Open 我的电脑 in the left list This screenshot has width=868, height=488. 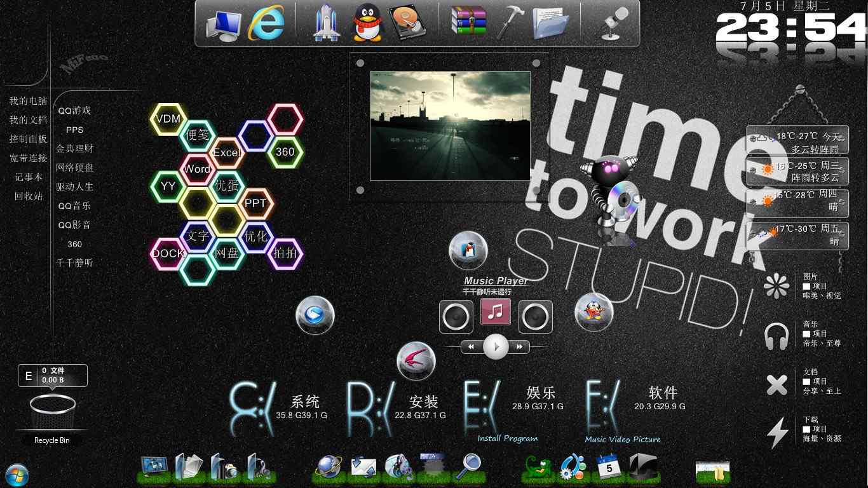[x=28, y=101]
